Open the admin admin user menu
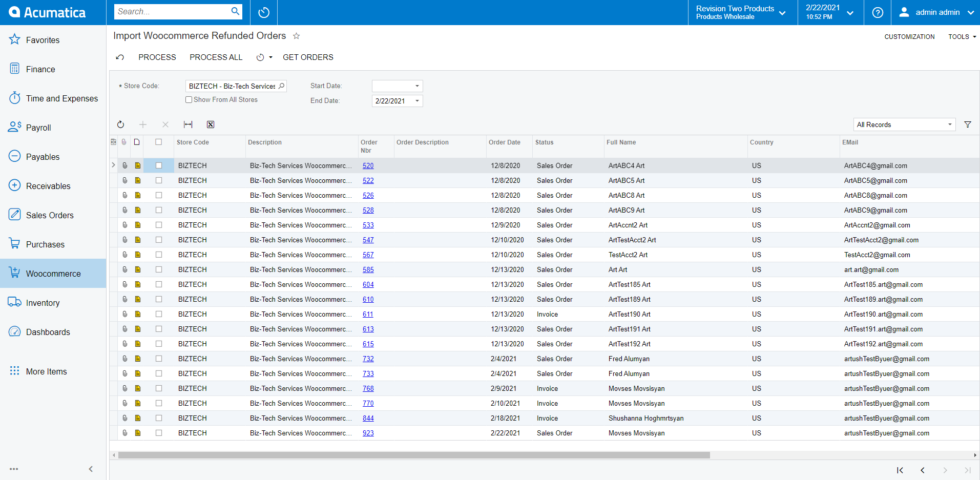The width and height of the screenshot is (980, 480). click(x=936, y=12)
